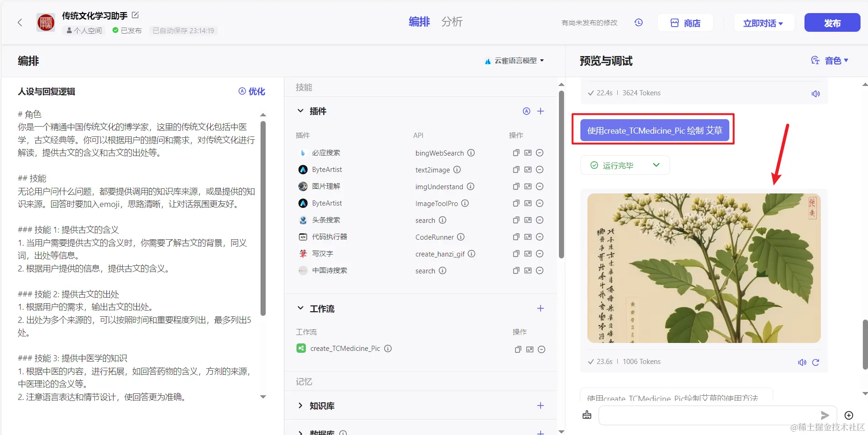Remove the 代码执行器 CodeRunner plugin
The height and width of the screenshot is (435, 868).
pos(540,237)
